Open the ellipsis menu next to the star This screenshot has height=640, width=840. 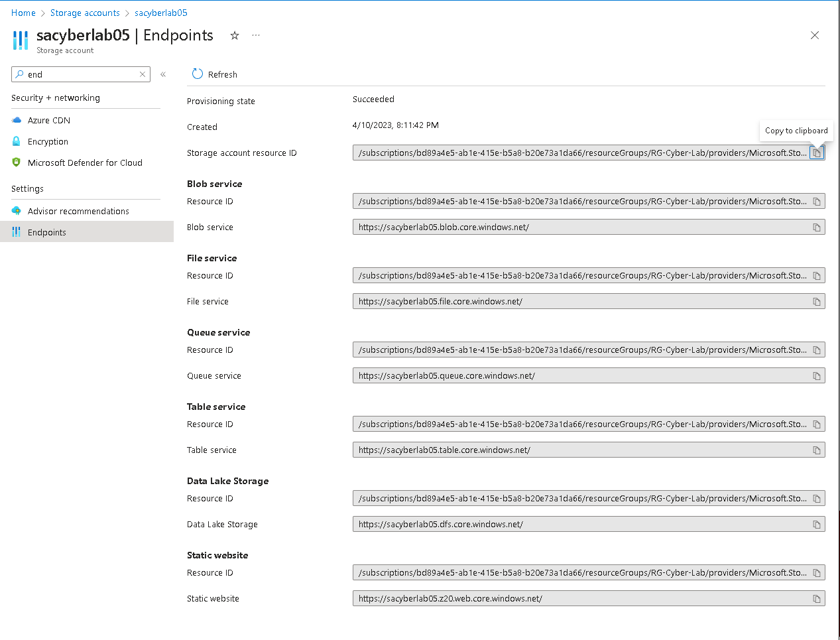(256, 36)
